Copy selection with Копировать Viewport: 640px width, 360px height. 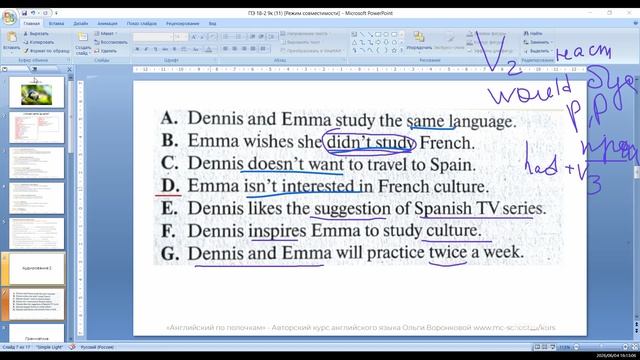click(39, 42)
